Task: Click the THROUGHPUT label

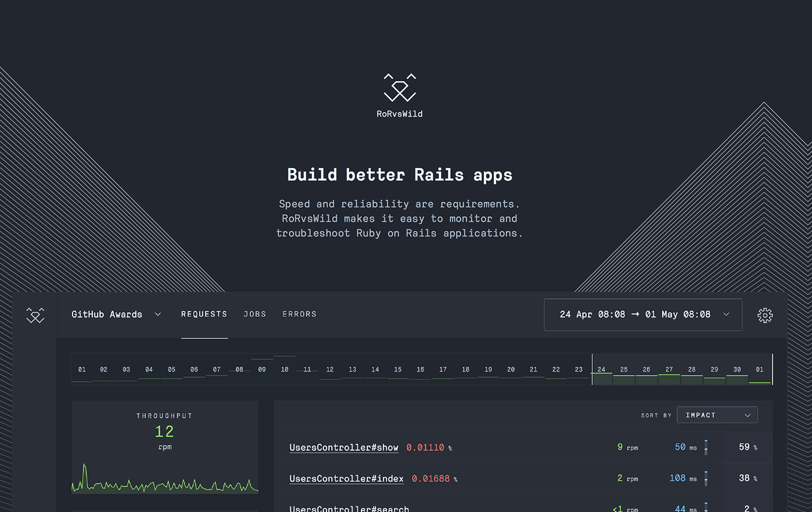Action: [x=164, y=416]
